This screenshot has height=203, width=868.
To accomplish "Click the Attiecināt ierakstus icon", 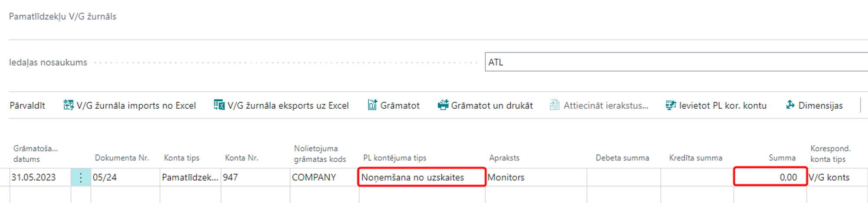I will point(555,105).
